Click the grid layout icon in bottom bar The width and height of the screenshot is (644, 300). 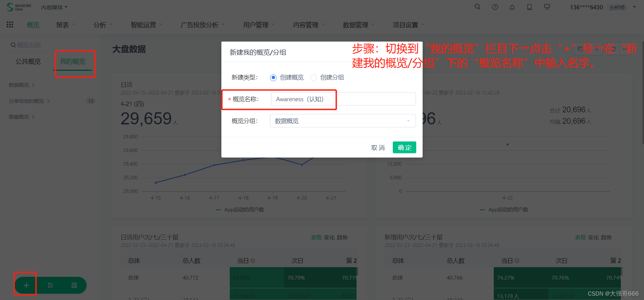tap(74, 285)
